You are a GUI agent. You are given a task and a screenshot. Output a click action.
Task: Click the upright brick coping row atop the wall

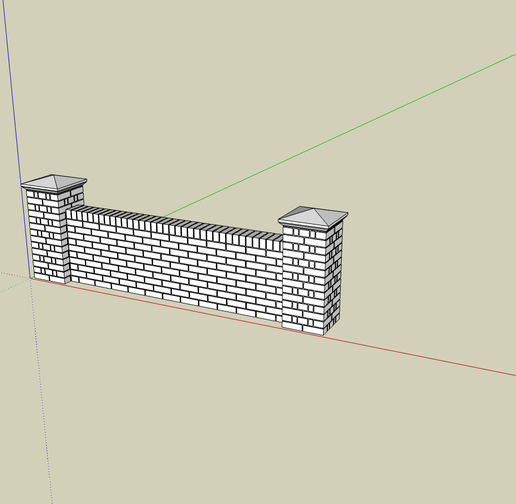tap(174, 228)
